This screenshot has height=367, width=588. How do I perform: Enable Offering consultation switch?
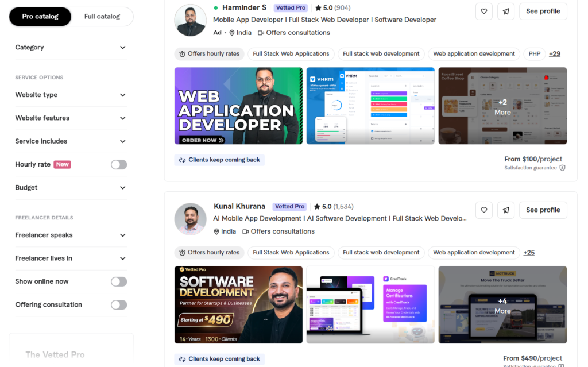(119, 305)
